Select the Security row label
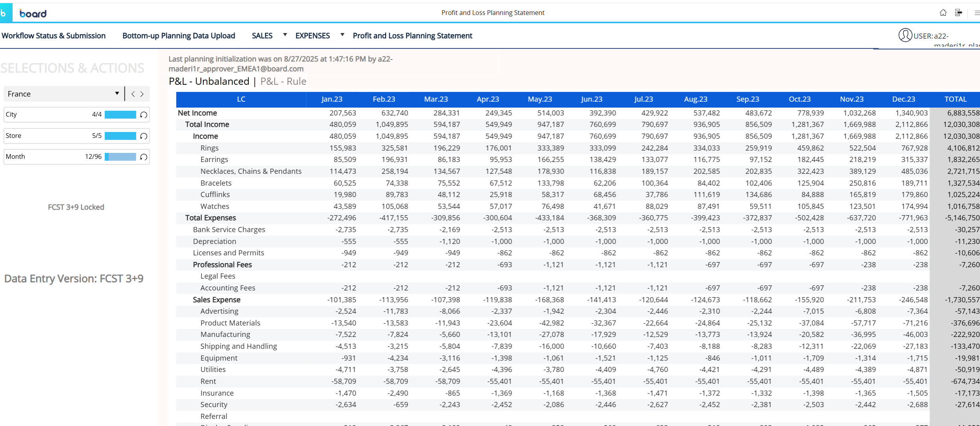This screenshot has width=980, height=426. (x=214, y=405)
